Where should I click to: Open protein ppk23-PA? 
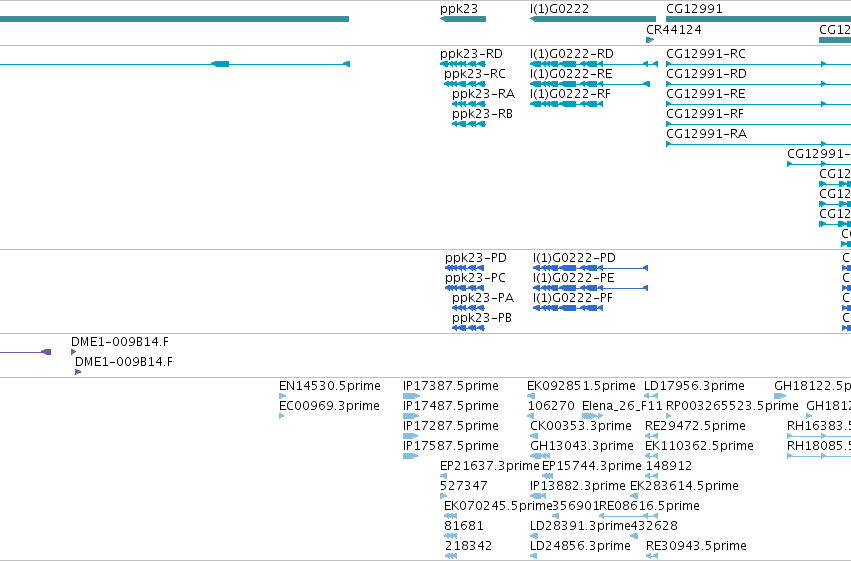(x=482, y=298)
